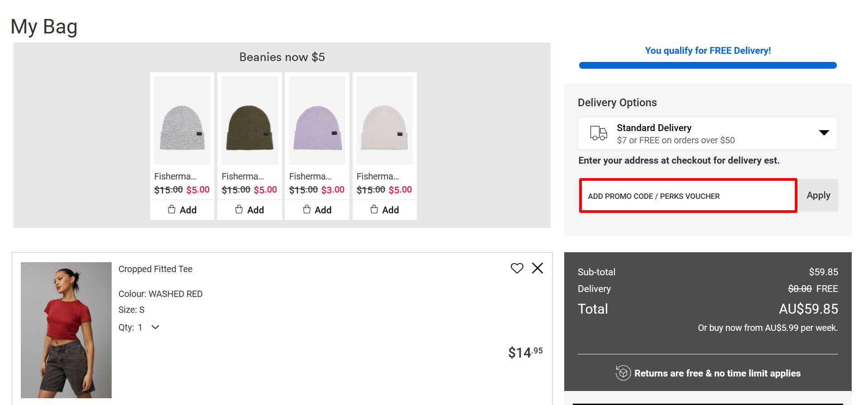This screenshot has width=868, height=405.
Task: Open the quantity dropdown for the Cropped Fitted Tee
Action: [155, 327]
